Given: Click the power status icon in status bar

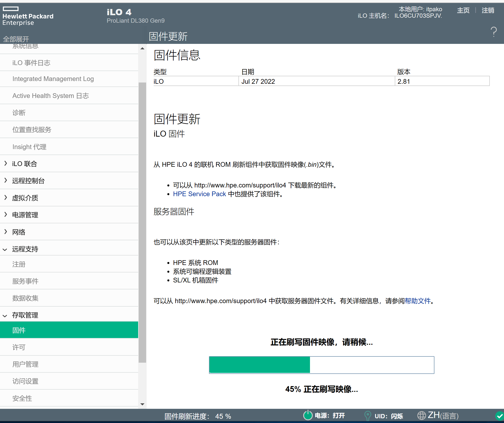Looking at the screenshot, I should point(307,416).
